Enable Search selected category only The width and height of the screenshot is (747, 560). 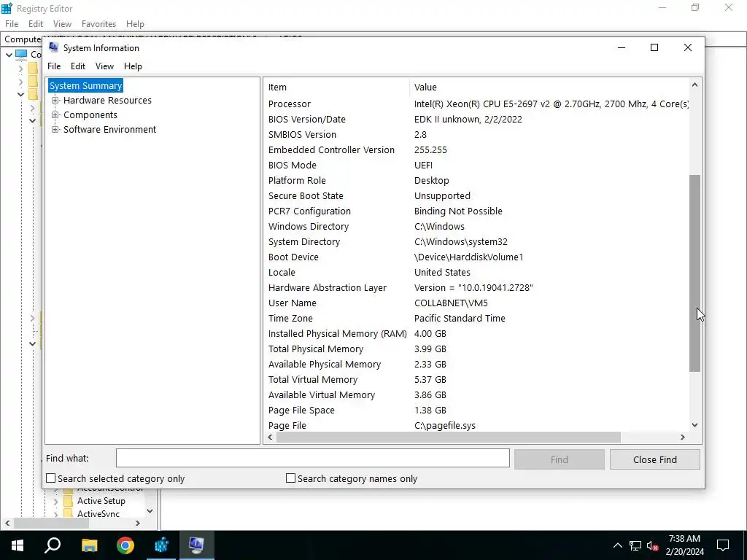[50, 478]
